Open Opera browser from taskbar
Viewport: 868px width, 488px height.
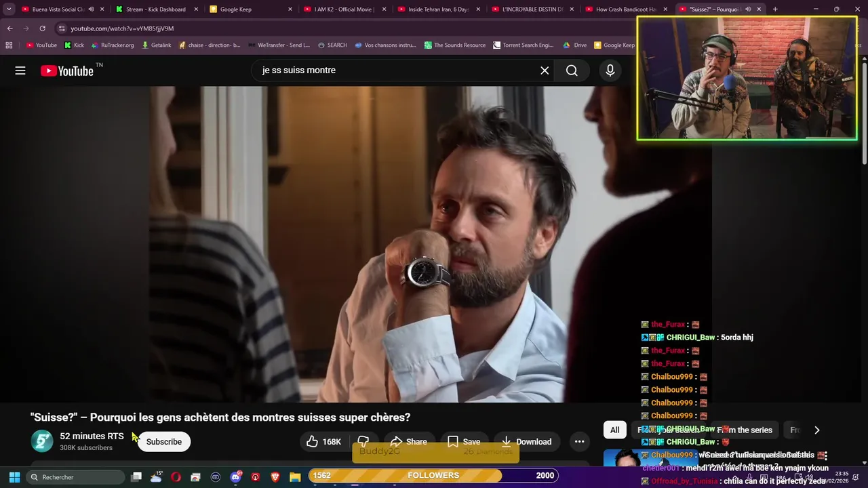click(x=176, y=477)
